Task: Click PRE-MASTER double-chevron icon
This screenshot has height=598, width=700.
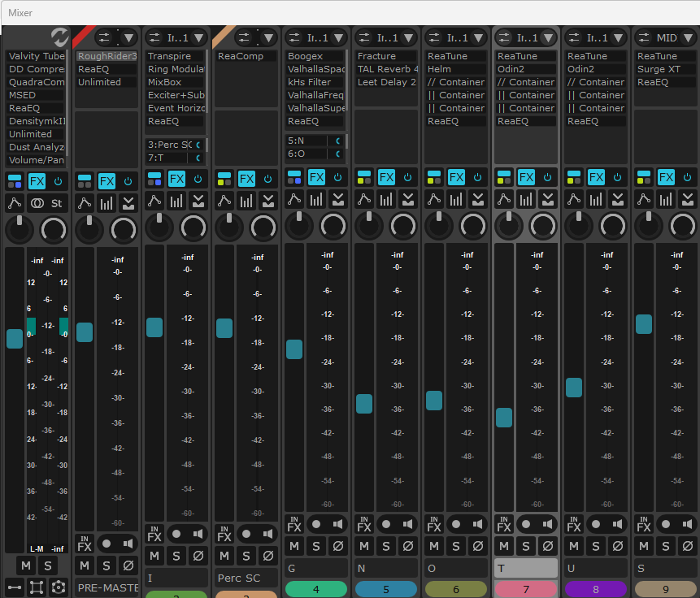Action: (128, 203)
